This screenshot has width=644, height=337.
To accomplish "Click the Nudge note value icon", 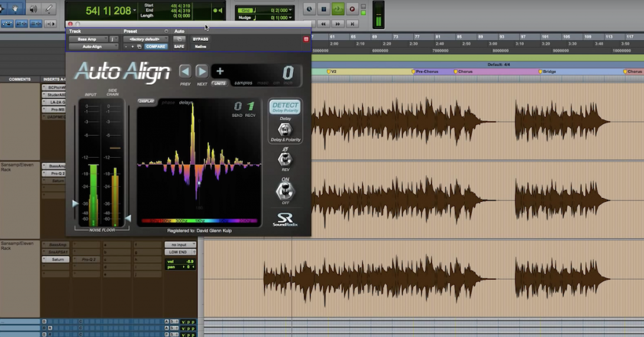I will coord(255,18).
